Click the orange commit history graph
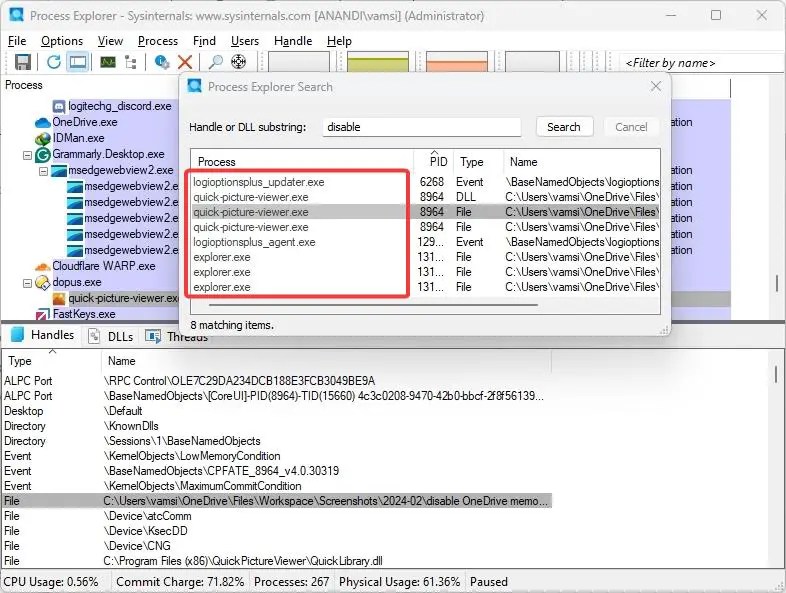Image resolution: width=786 pixels, height=593 pixels. 456,62
